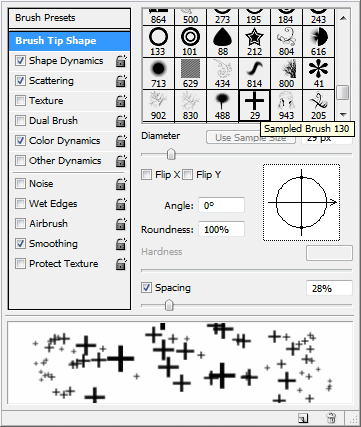
Task: Toggle lock icon for Noise
Action: pyautogui.click(x=121, y=184)
